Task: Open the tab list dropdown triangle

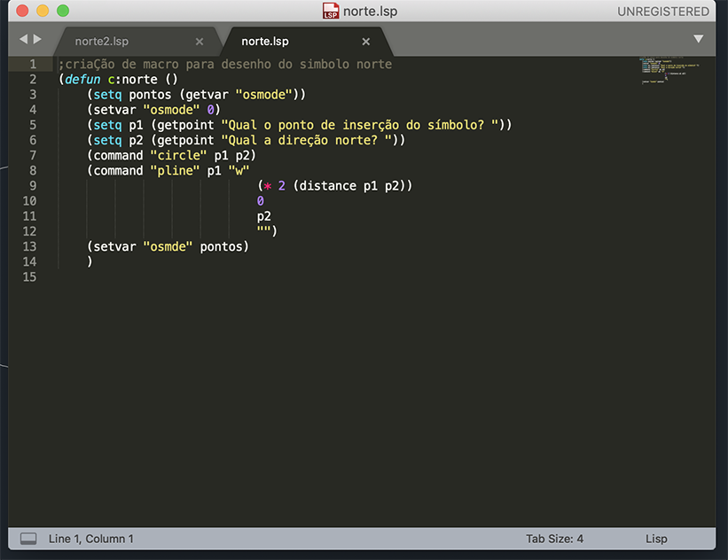Action: (698, 39)
